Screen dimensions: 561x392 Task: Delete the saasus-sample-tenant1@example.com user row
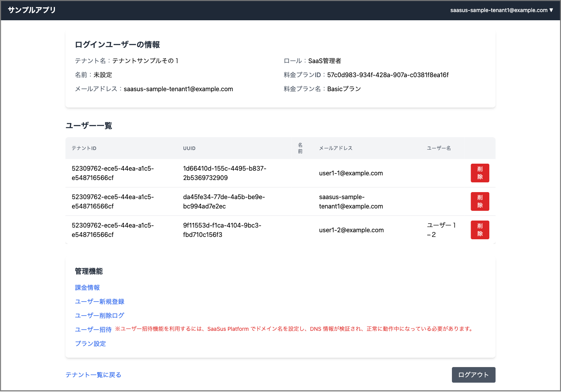click(x=480, y=201)
